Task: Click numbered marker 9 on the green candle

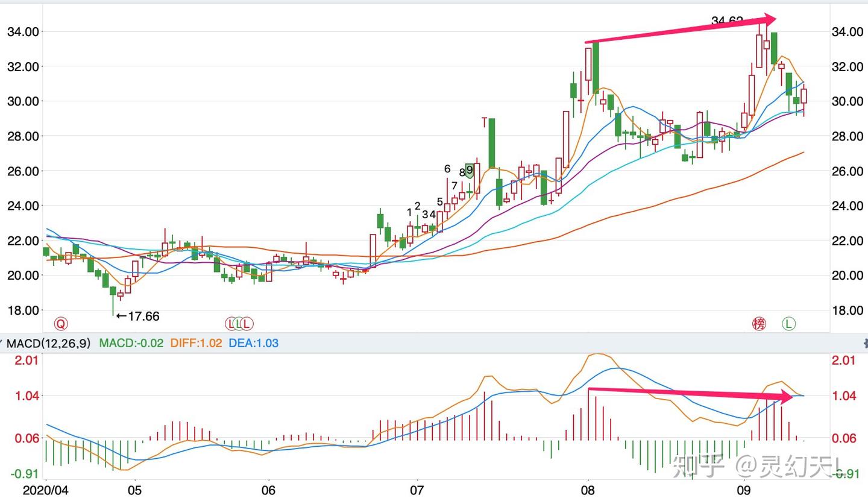Action: tap(469, 169)
